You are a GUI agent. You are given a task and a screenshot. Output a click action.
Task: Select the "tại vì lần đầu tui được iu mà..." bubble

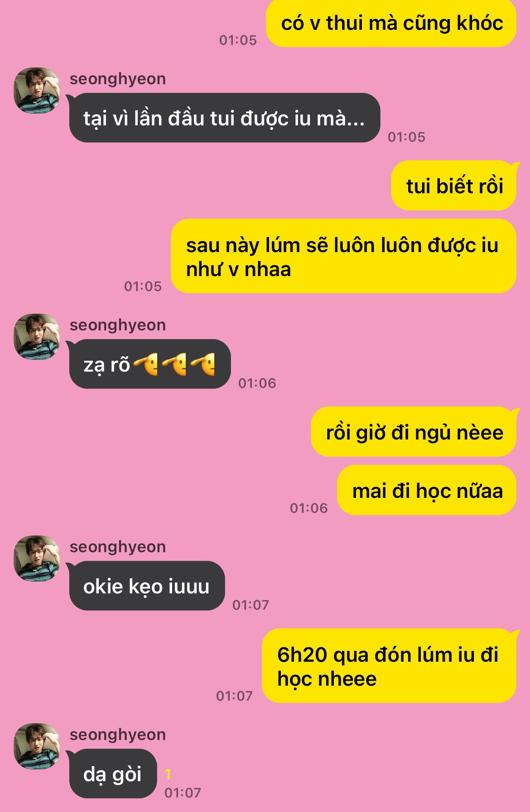(x=224, y=118)
